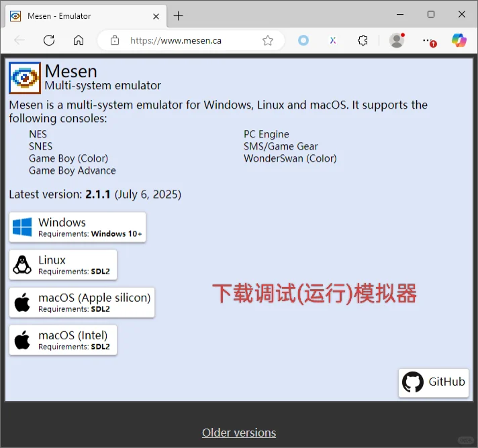The image size is (478, 448).
Task: Open a new browser tab
Action: click(x=178, y=16)
